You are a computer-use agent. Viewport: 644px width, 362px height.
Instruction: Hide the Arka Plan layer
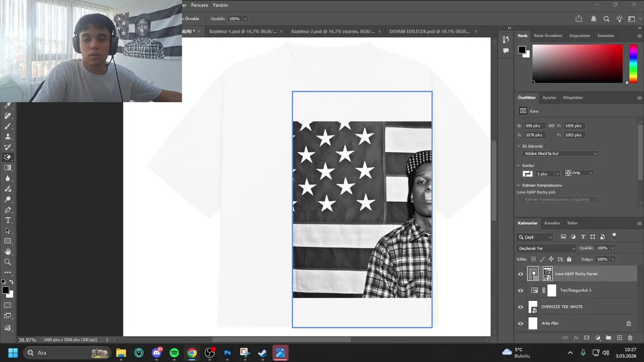click(521, 324)
